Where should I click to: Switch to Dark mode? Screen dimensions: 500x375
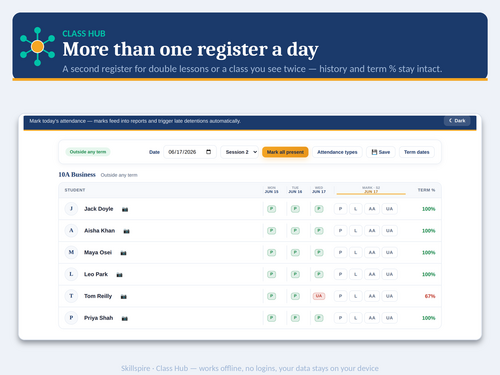(457, 121)
